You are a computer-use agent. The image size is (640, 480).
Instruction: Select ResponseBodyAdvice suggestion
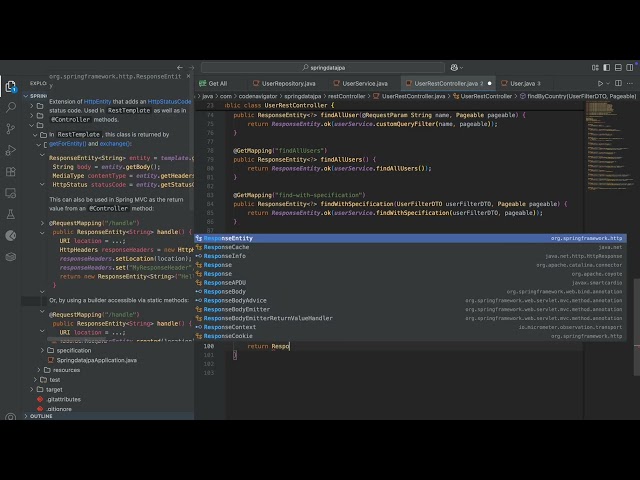410,300
